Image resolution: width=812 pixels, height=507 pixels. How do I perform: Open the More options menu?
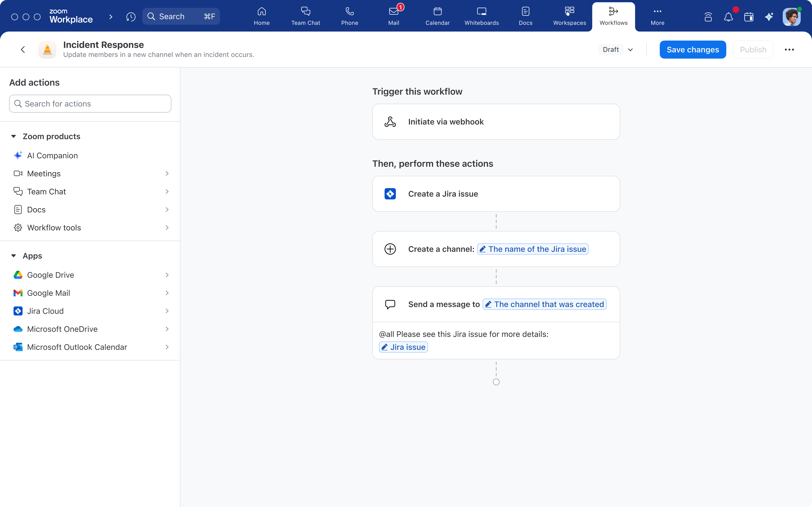coord(789,50)
